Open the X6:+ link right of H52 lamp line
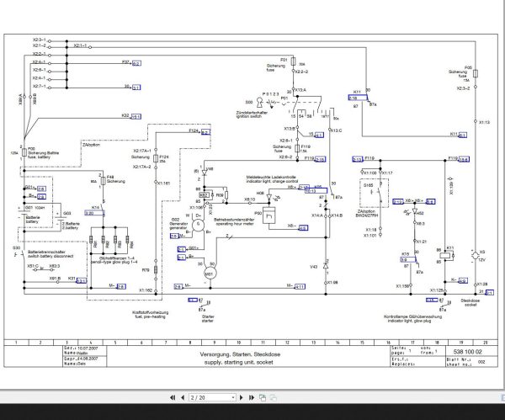 (431, 202)
